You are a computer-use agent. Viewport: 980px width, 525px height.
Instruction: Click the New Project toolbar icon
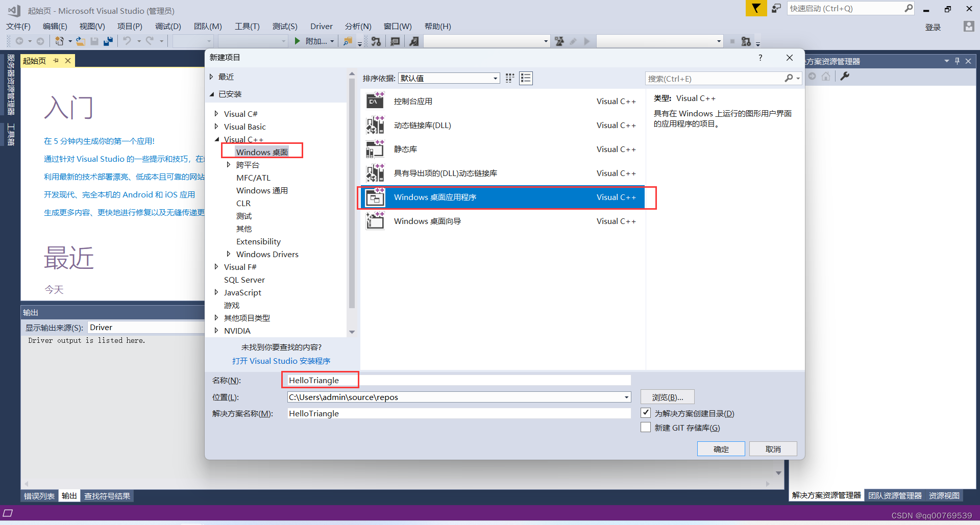tap(59, 41)
